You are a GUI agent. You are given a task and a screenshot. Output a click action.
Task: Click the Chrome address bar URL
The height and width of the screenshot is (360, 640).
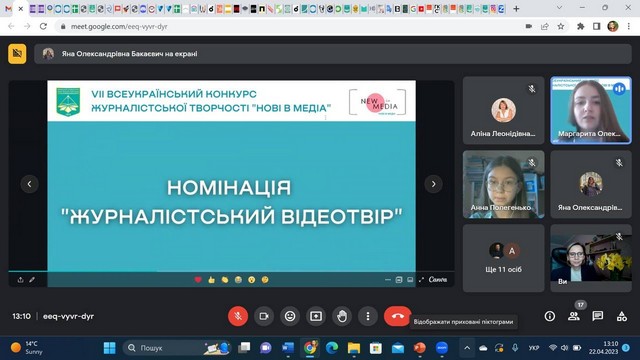tap(119, 27)
